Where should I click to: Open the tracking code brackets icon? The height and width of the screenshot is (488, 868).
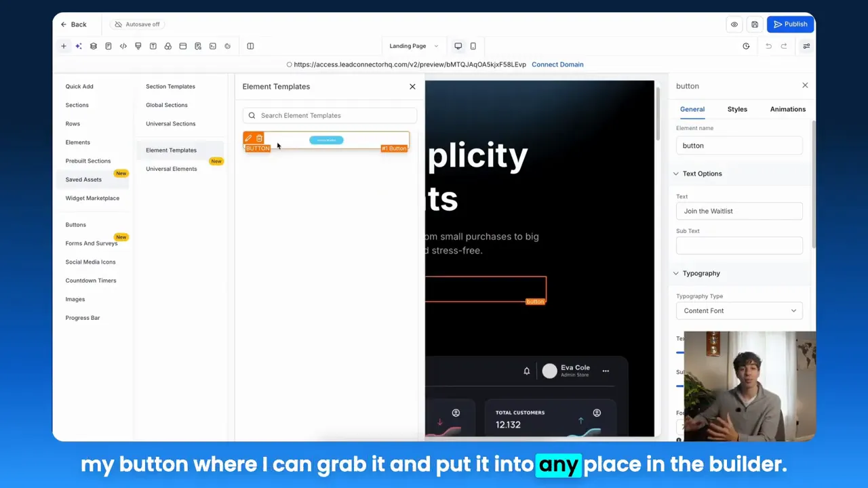[x=123, y=46]
